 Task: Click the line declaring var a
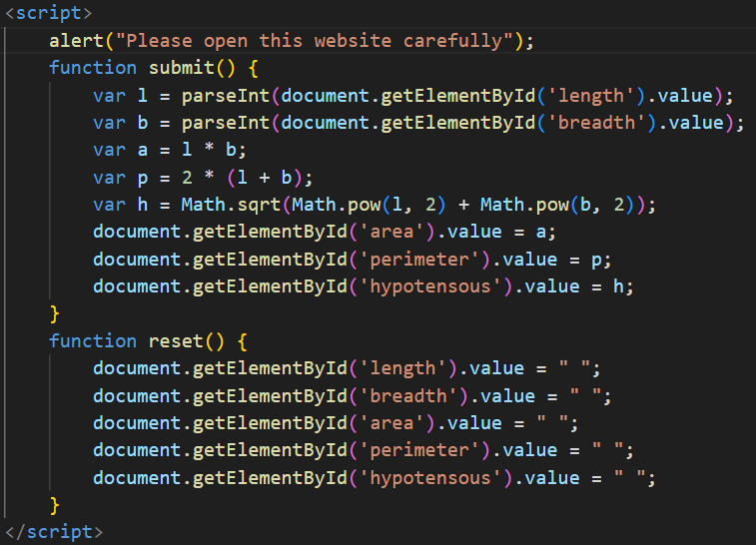coord(170,150)
